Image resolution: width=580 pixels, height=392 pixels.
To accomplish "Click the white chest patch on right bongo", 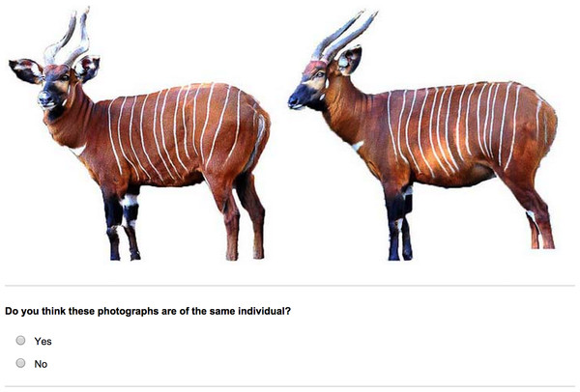I will (x=358, y=146).
